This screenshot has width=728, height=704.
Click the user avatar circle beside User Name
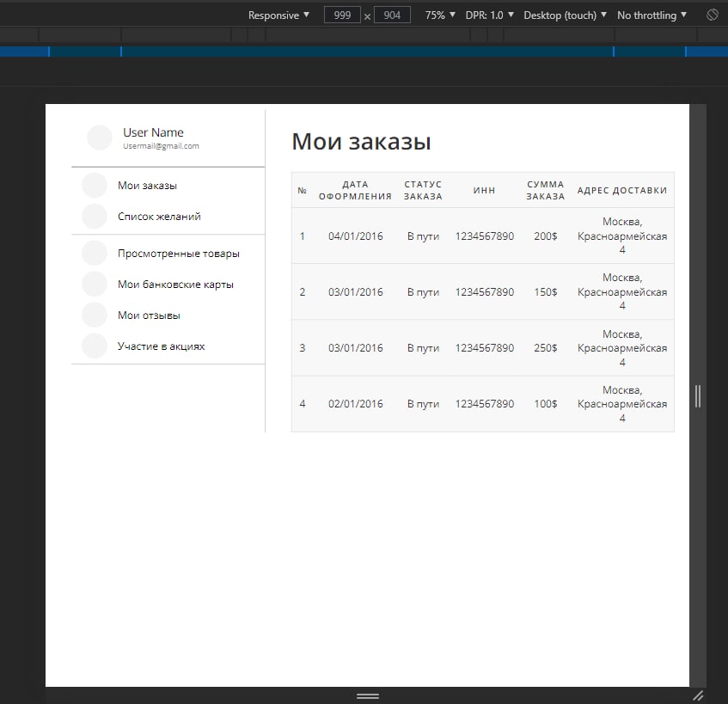[100, 138]
